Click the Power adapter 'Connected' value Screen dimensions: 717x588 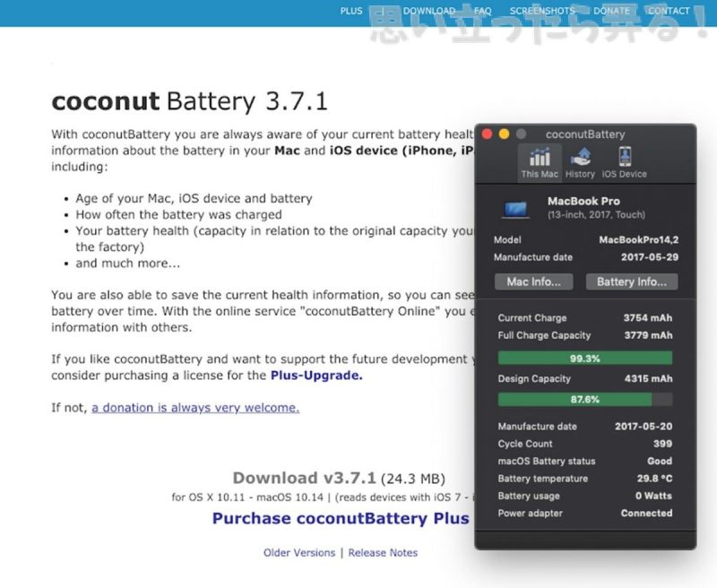click(x=646, y=513)
